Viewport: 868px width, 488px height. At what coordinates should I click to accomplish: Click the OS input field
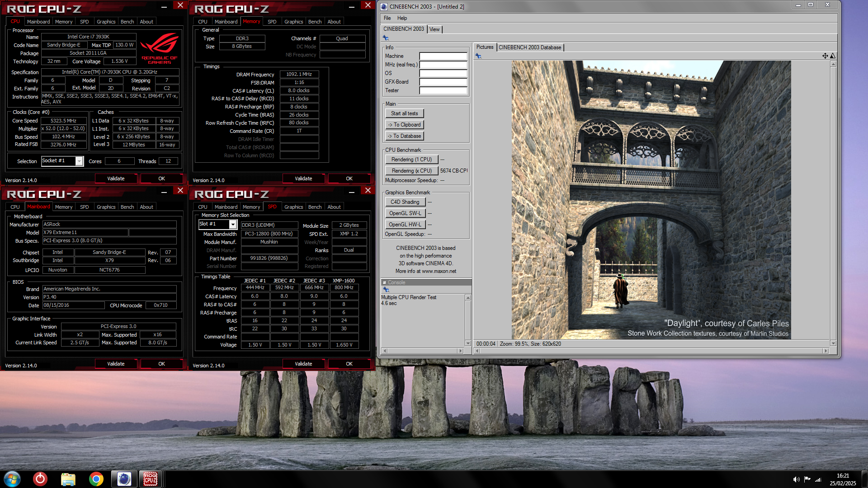pyautogui.click(x=443, y=73)
